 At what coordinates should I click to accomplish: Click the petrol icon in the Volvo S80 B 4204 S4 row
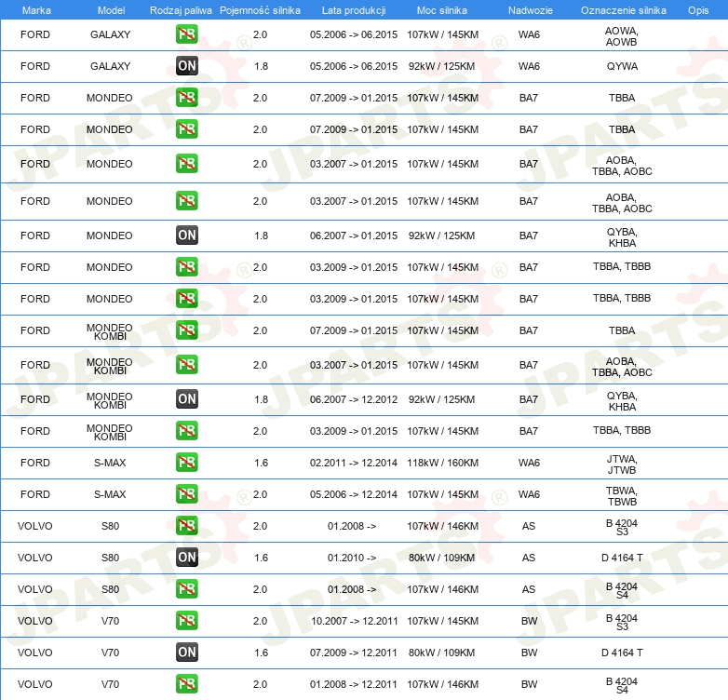[186, 589]
